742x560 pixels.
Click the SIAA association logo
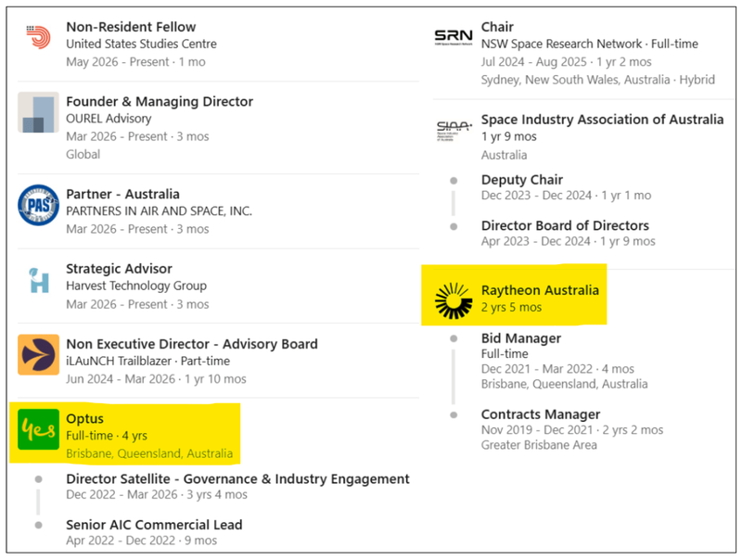(454, 131)
